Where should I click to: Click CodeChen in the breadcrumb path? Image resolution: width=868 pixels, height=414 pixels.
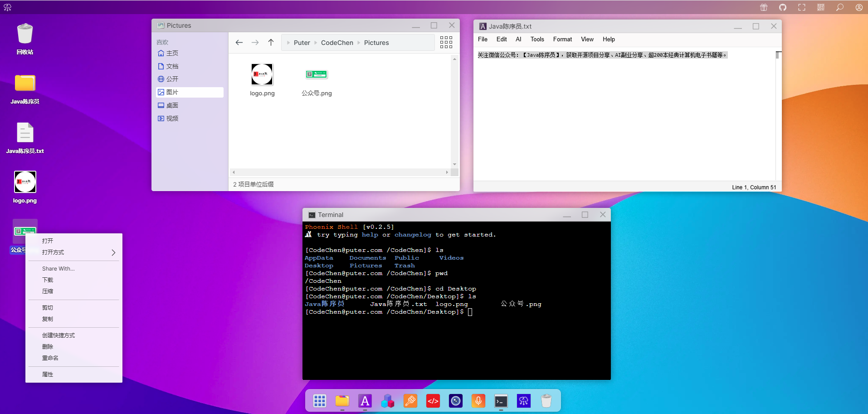(337, 43)
